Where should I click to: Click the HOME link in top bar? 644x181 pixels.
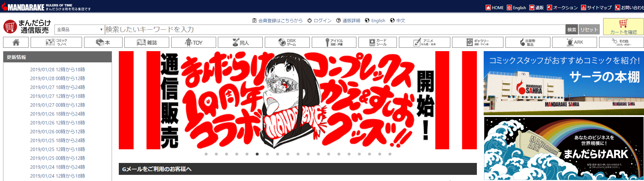[x=495, y=7]
